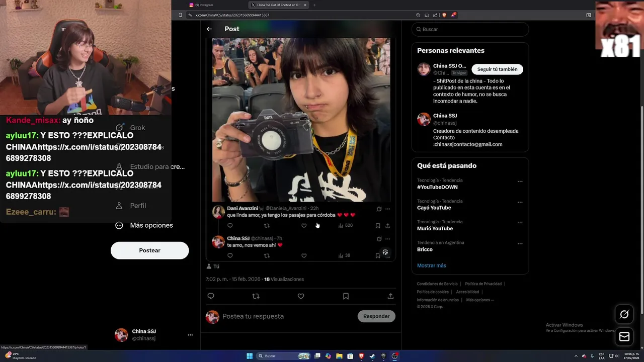Open more options on Dani Avanzini's comment
644x362 pixels.
(x=387, y=209)
